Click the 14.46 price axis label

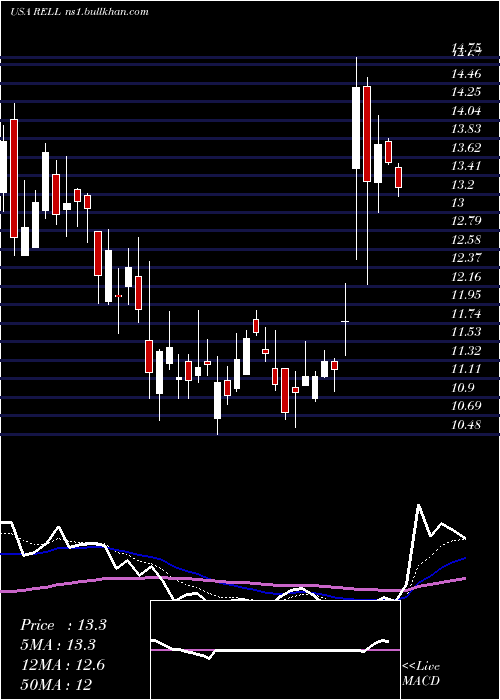click(467, 74)
